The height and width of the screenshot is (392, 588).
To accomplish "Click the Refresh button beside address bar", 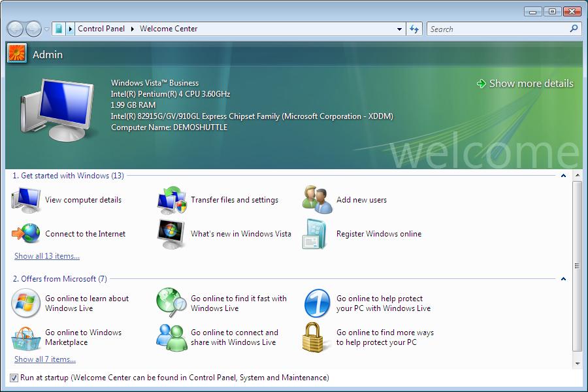I will [x=414, y=29].
